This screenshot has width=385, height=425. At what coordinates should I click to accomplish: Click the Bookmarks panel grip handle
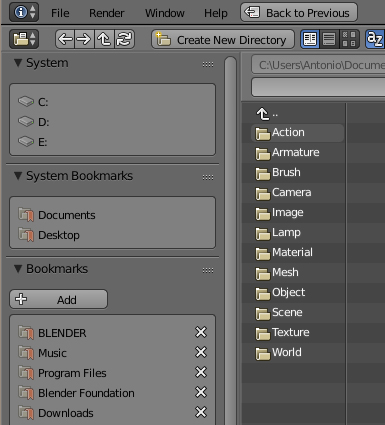click(x=208, y=270)
